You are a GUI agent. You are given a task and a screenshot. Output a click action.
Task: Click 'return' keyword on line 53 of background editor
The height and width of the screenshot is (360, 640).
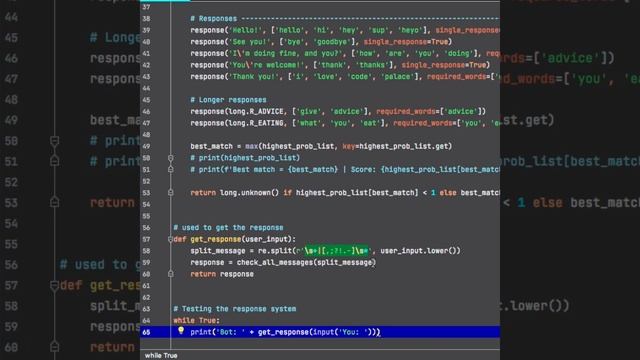coord(112,203)
